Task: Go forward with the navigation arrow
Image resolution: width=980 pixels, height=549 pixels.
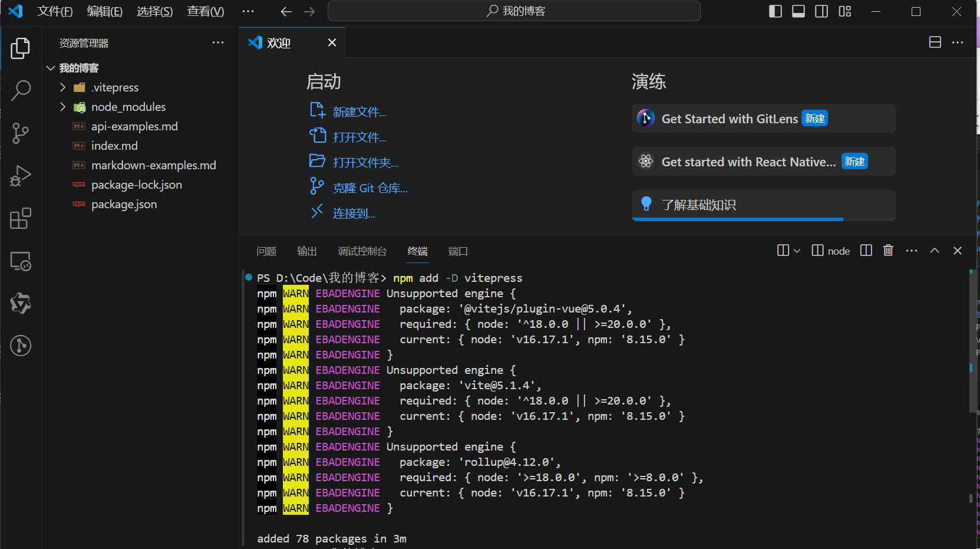Action: pos(309,11)
